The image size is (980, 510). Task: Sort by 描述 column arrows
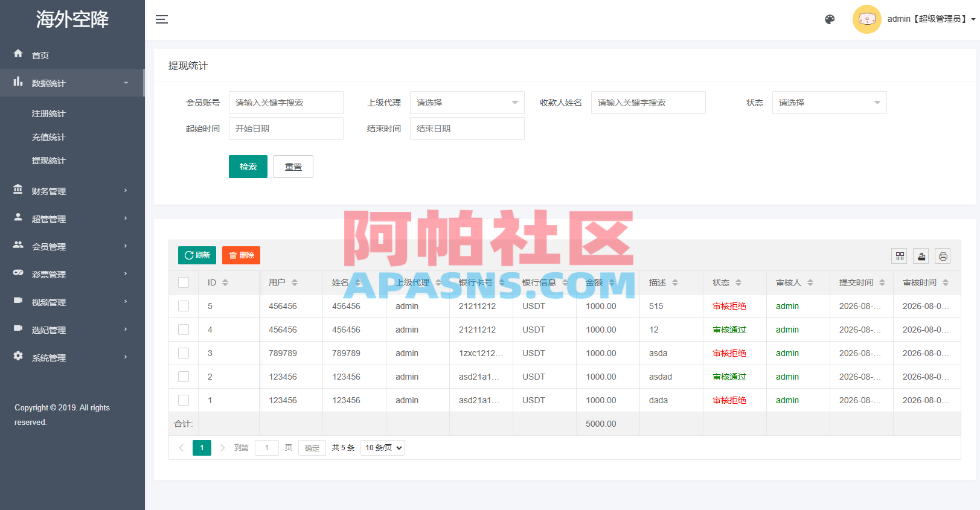(675, 282)
